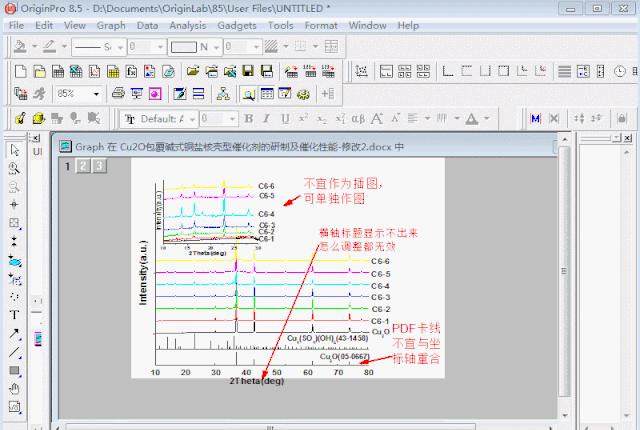The image size is (640, 430).
Task: Toggle superscript formatting
Action: pyautogui.click(x=303, y=119)
